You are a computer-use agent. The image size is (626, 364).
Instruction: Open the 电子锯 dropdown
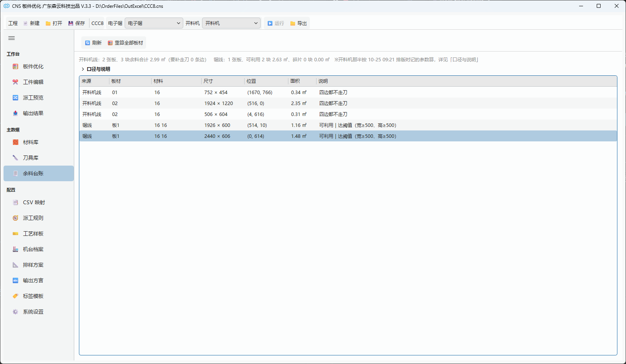[154, 23]
